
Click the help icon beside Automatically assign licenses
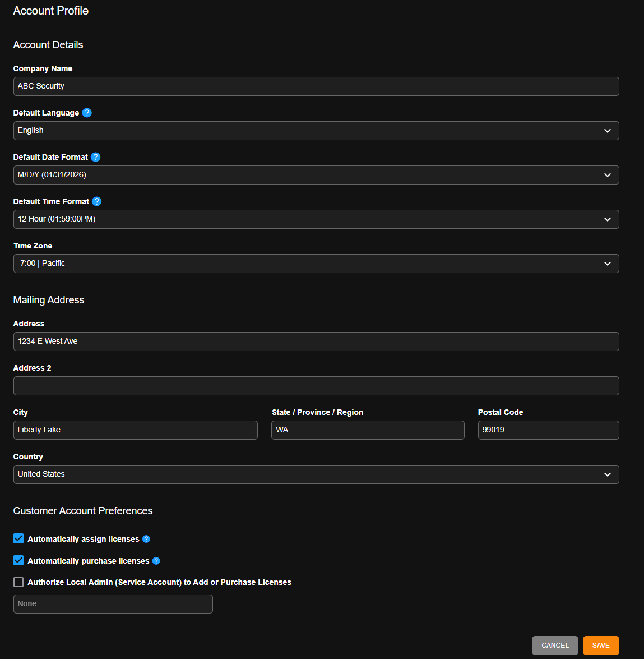pos(146,539)
